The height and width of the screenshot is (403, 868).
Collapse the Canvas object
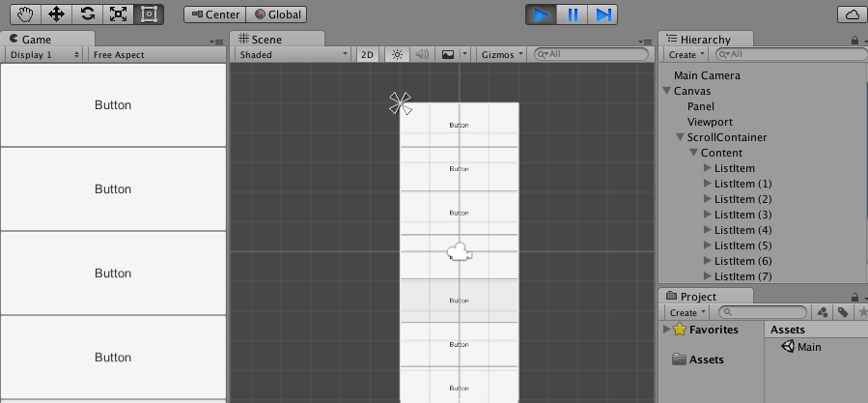666,91
